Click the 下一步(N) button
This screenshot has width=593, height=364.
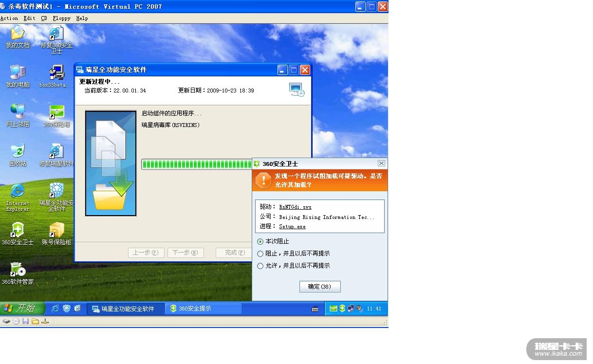(x=185, y=253)
